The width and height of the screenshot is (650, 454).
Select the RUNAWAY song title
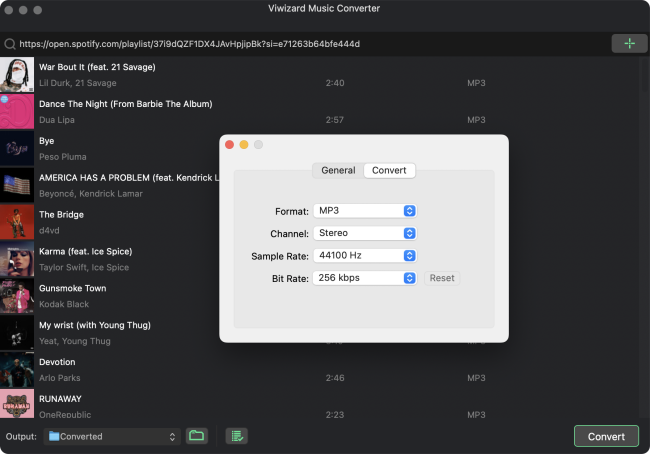click(60, 399)
